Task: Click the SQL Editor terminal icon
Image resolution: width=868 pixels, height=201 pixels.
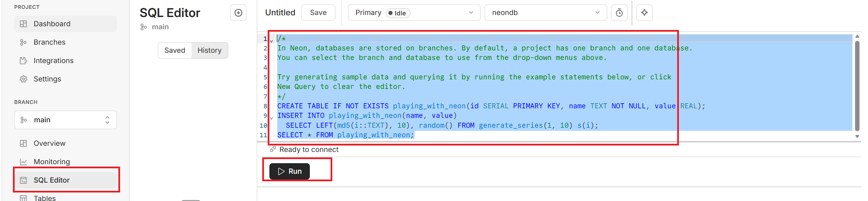Action: [23, 180]
